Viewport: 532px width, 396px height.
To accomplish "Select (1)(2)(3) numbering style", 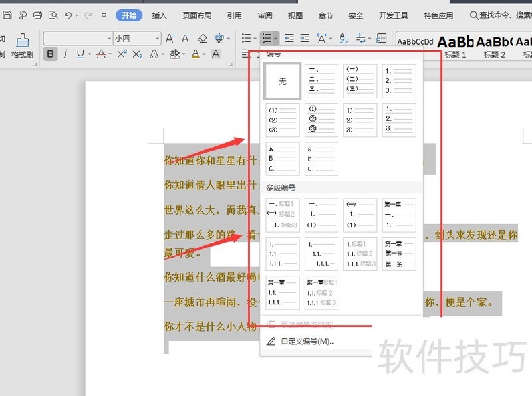I will tap(282, 120).
